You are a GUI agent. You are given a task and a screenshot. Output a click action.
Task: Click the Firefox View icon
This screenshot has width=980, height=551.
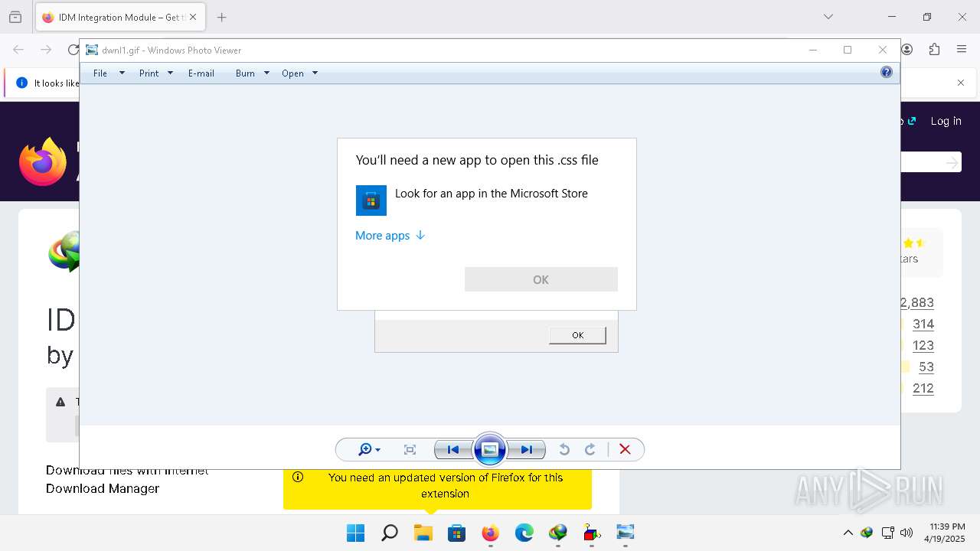pyautogui.click(x=15, y=17)
